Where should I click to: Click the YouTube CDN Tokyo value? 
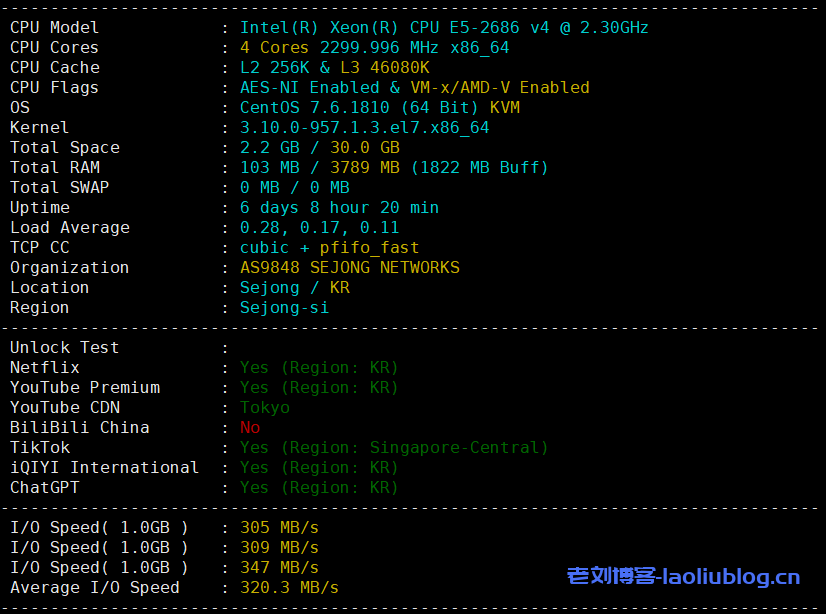tap(265, 408)
